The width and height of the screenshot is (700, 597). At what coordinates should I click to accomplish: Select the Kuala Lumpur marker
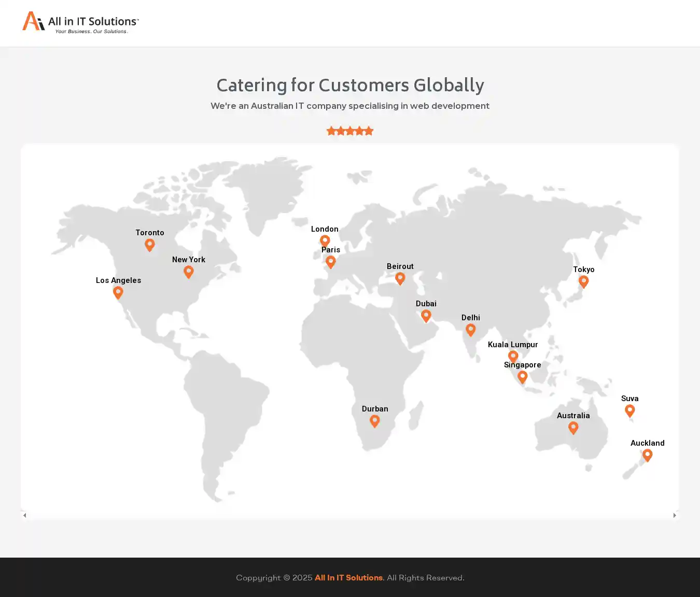[513, 356]
